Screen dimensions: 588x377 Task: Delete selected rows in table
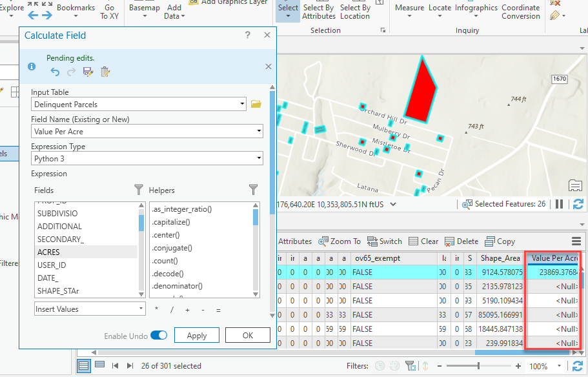461,241
